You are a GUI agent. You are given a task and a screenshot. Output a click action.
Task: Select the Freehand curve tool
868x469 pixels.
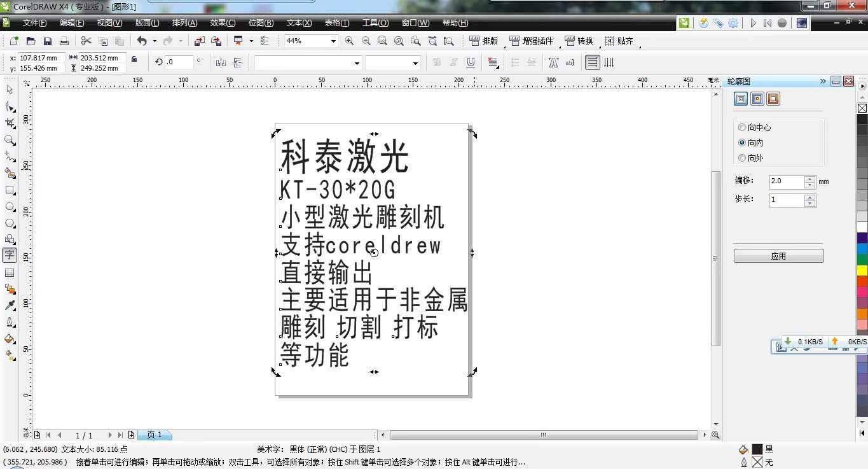tap(10, 157)
